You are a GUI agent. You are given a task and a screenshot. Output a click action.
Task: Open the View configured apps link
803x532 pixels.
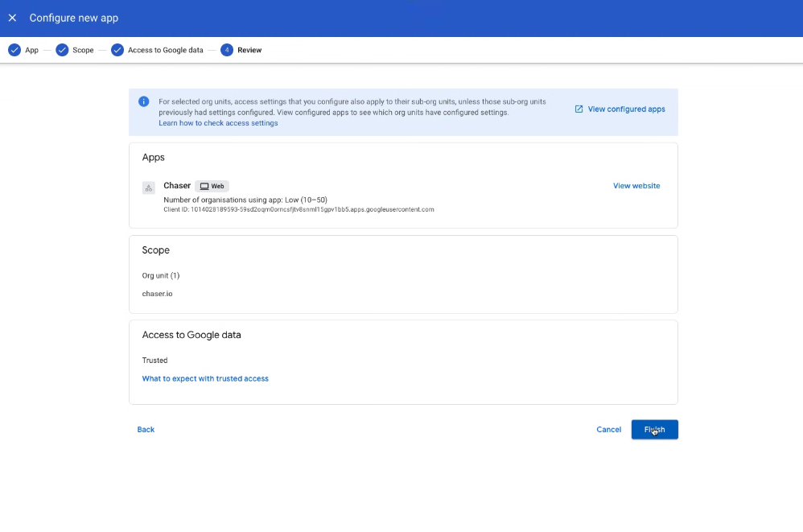pos(626,109)
